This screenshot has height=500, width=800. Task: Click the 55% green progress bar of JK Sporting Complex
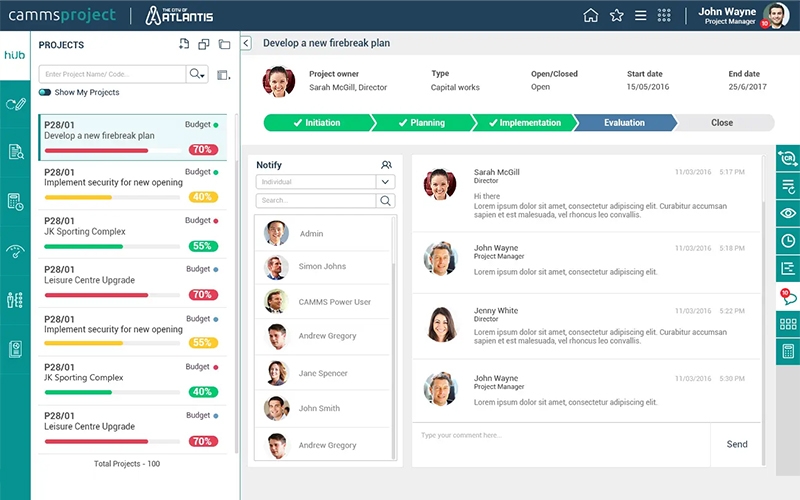[112, 246]
